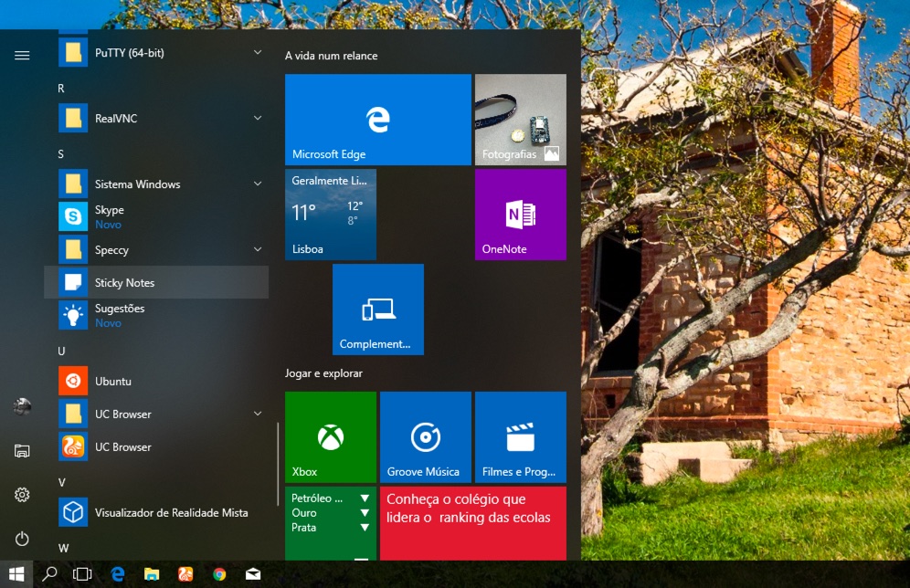Open the Filmes e Prog... tile
The width and height of the screenshot is (910, 588).
[x=521, y=437]
